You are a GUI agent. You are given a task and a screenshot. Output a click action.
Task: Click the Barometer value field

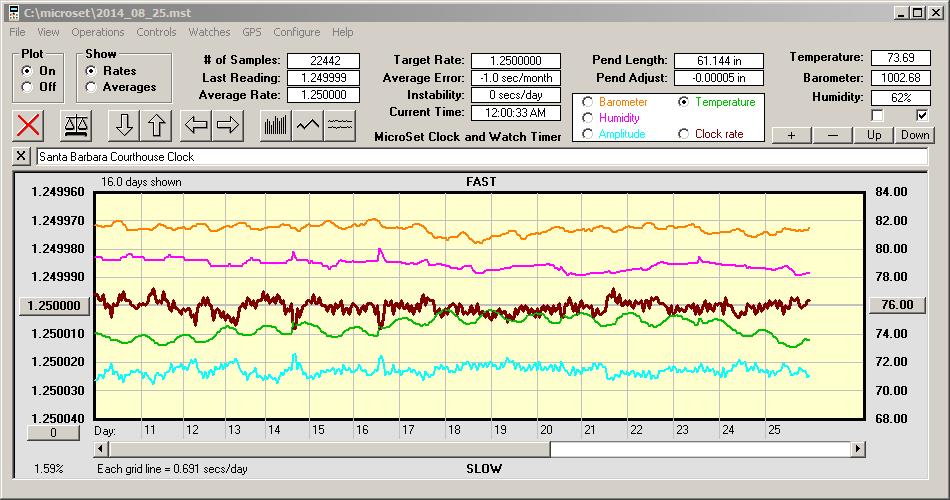[x=900, y=78]
